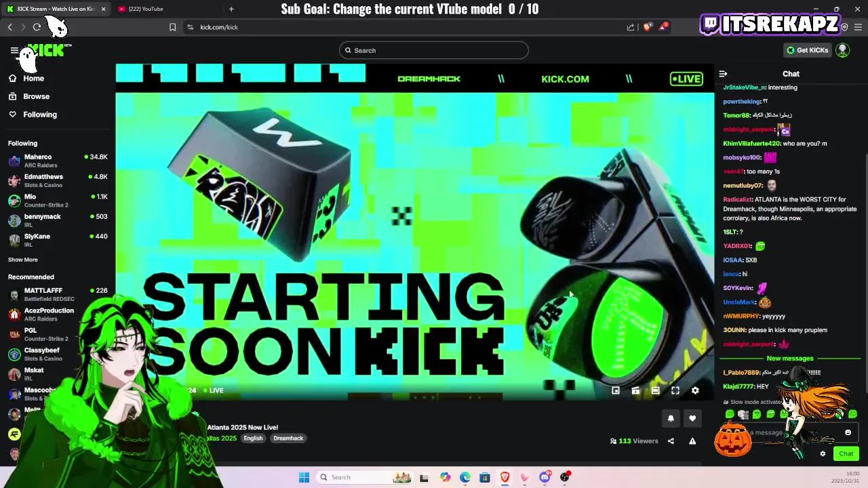Open Task View on taskbar
This screenshot has height=488, width=868.
tap(424, 477)
